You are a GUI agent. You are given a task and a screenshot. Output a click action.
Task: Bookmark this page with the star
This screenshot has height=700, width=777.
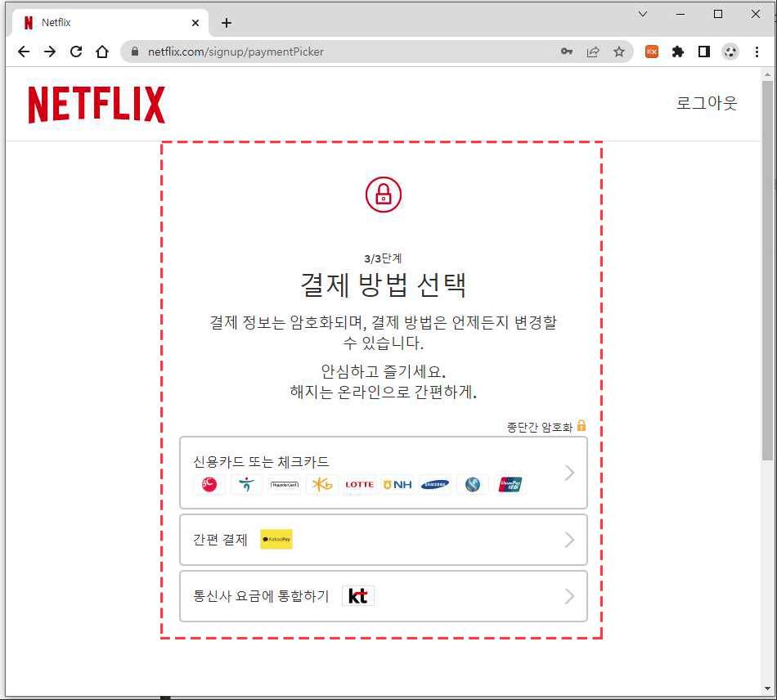619,52
